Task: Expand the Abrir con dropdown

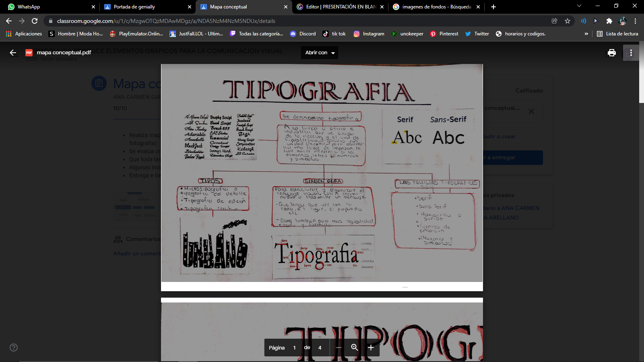Action: 320,53
